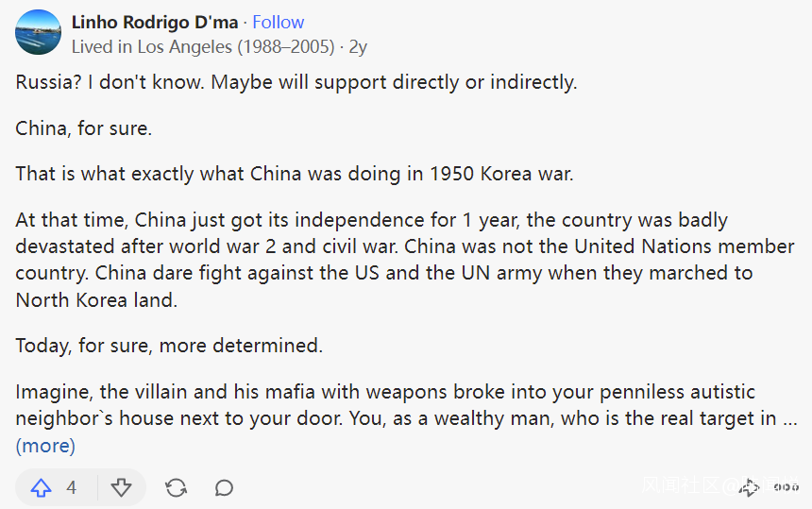Open the comments speech bubble
The width and height of the screenshot is (812, 509).
[224, 487]
